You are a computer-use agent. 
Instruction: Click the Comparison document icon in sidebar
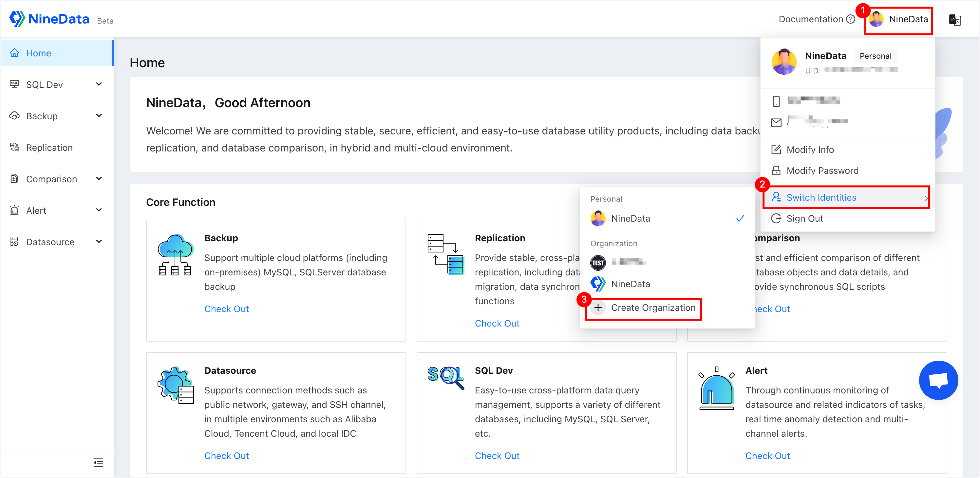[x=14, y=179]
